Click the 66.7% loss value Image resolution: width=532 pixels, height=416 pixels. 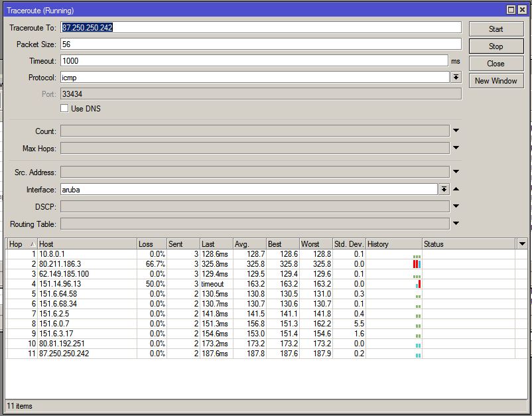click(155, 264)
